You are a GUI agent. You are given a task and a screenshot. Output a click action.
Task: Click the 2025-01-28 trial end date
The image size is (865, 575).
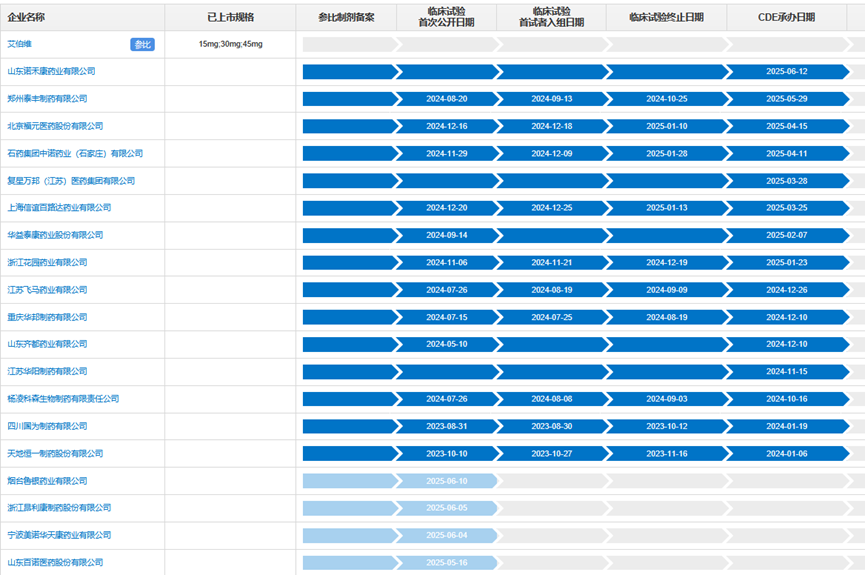[x=667, y=153]
